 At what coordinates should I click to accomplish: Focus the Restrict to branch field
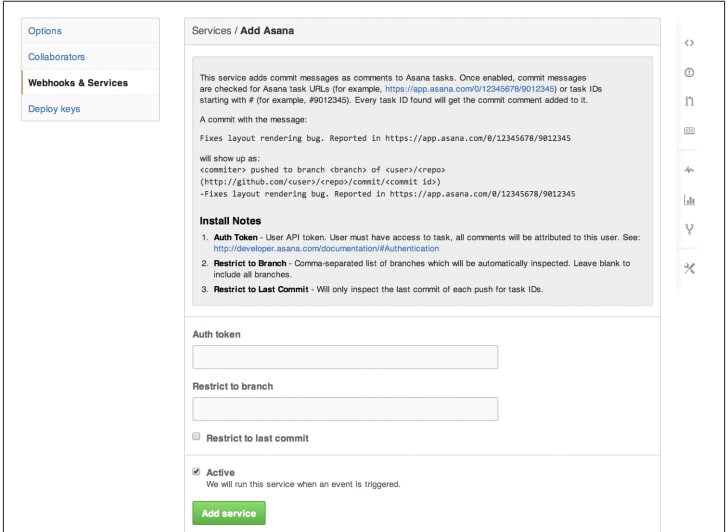click(345, 409)
